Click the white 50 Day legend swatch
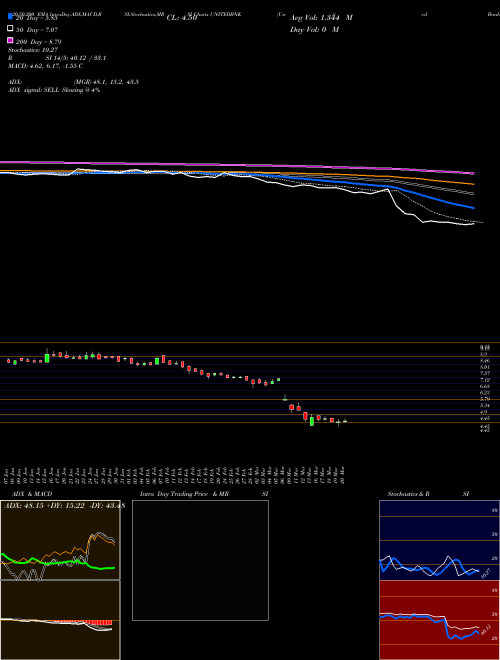500x660 pixels. (x=10, y=29)
